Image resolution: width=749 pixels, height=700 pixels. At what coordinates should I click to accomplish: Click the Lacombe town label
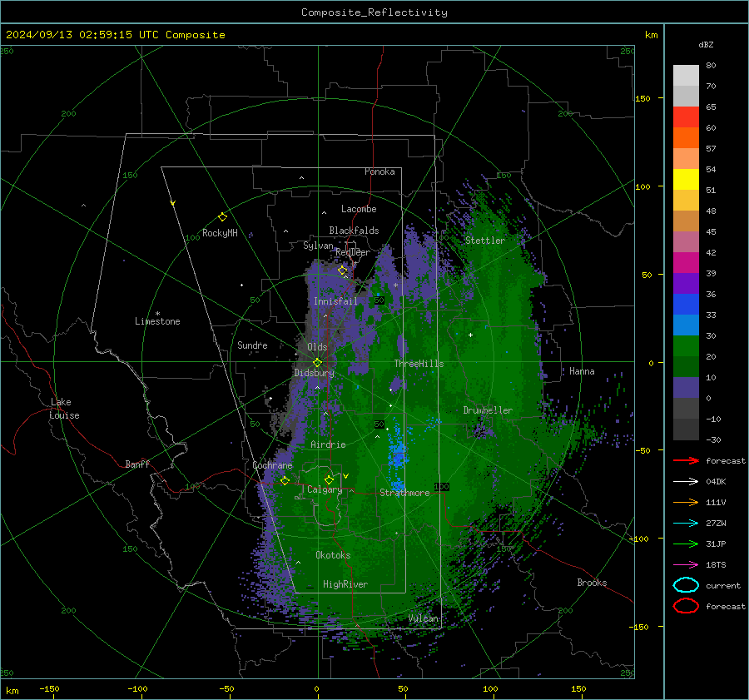359,209
